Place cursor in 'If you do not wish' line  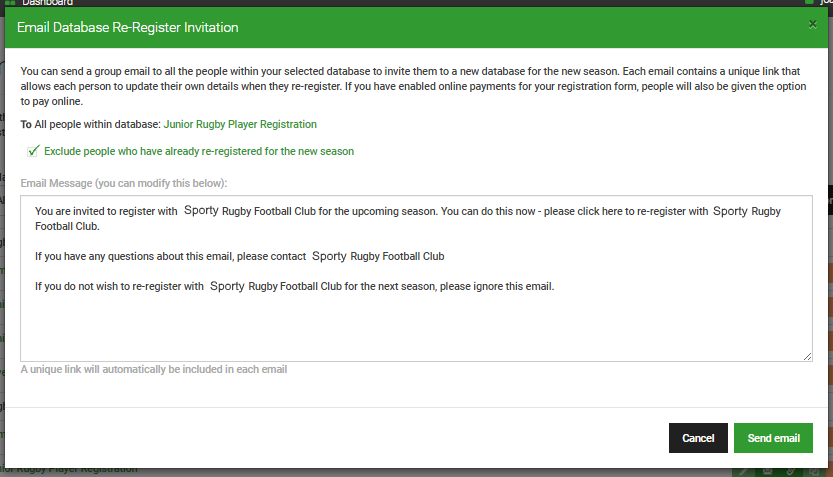pos(294,286)
